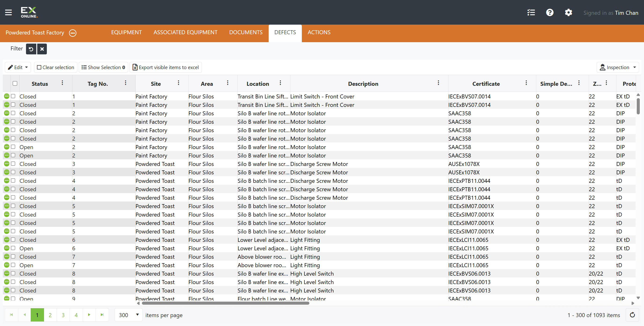This screenshot has width=644, height=326.
Task: Go to the last page of results
Action: tap(102, 315)
